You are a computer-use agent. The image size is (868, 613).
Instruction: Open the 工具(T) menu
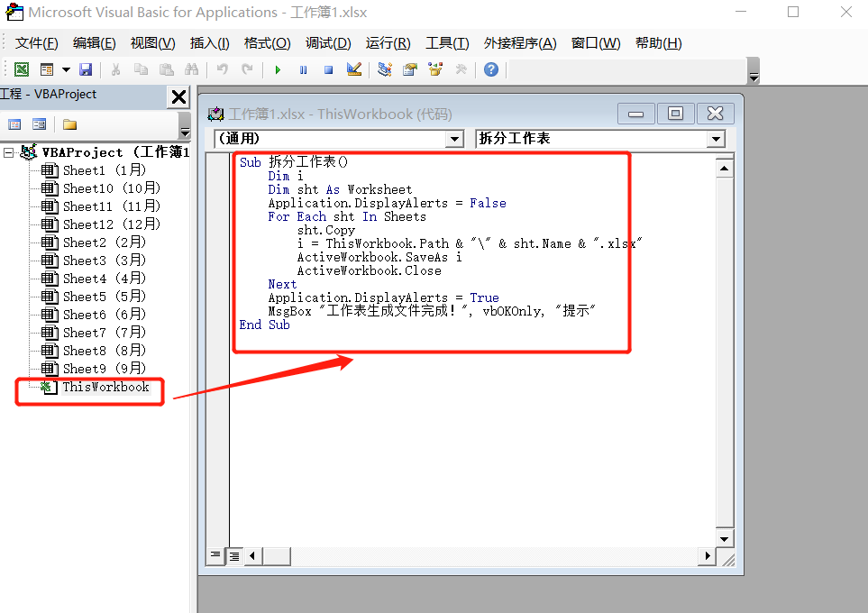point(447,43)
